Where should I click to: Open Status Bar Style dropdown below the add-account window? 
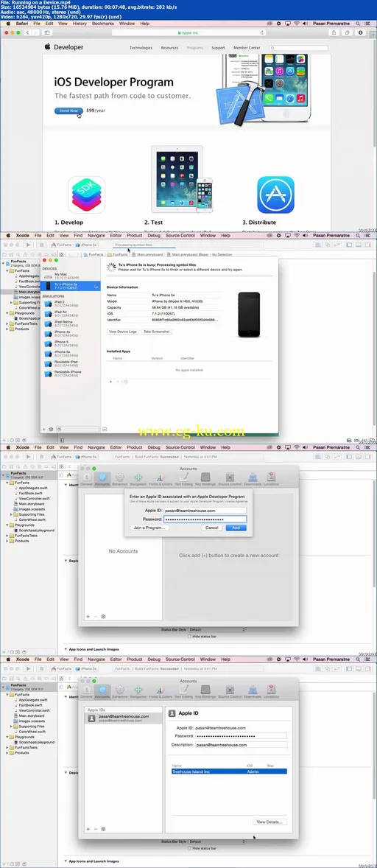click(217, 629)
